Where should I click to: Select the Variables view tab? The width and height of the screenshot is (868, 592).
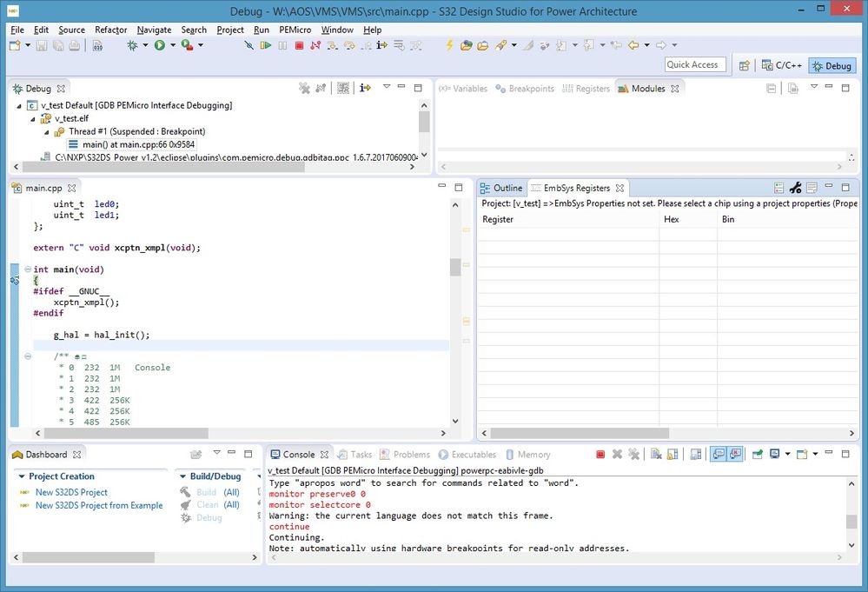click(x=463, y=89)
